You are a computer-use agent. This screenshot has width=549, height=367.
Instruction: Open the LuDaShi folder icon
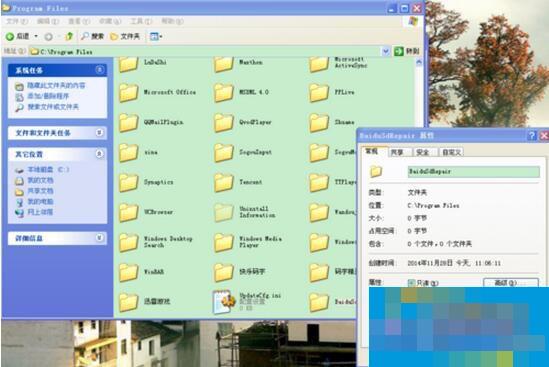(x=128, y=64)
